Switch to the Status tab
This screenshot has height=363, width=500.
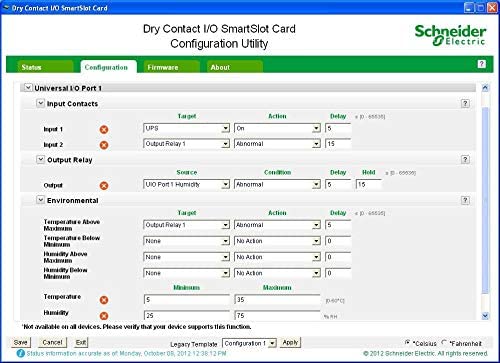[45, 67]
